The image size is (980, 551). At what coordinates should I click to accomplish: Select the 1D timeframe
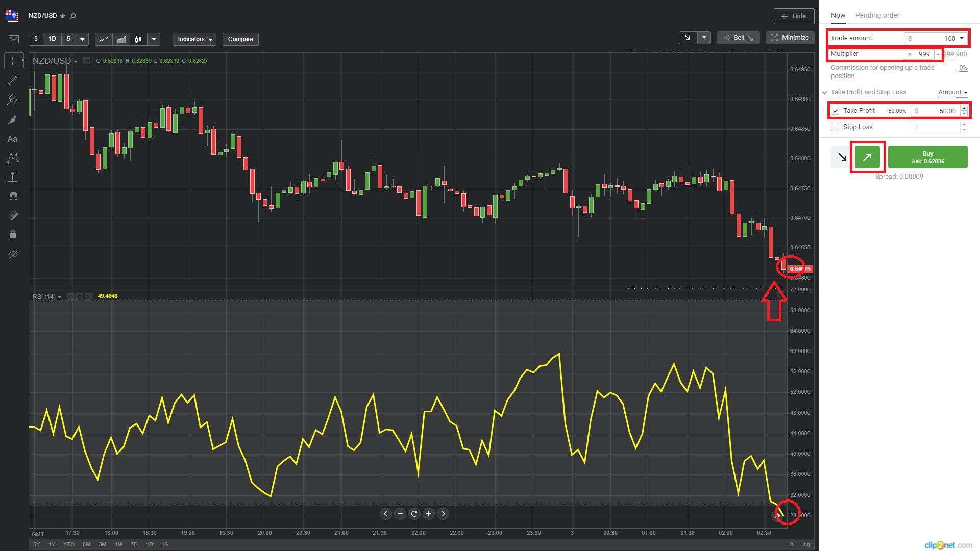pyautogui.click(x=52, y=39)
